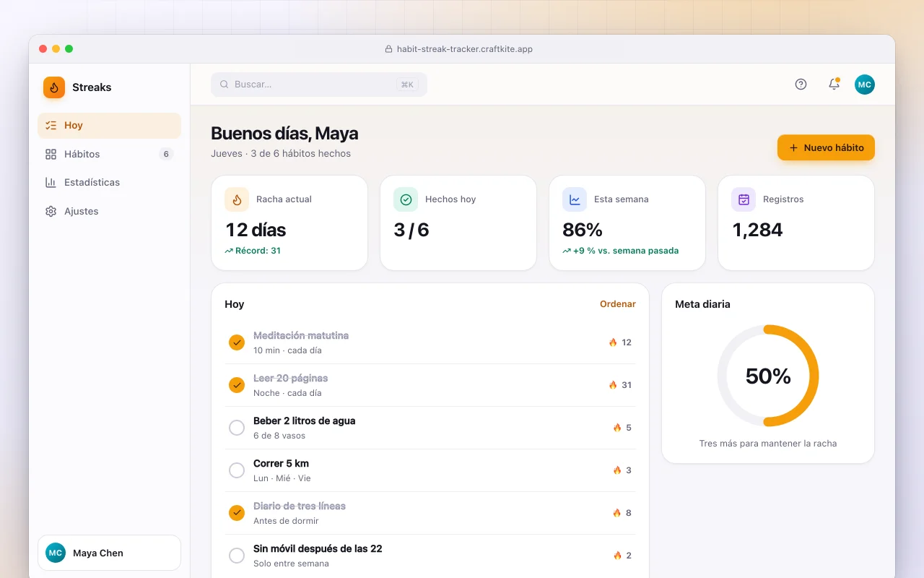924x578 pixels.
Task: Mark Beber 2 litros de agua as done
Action: [237, 428]
